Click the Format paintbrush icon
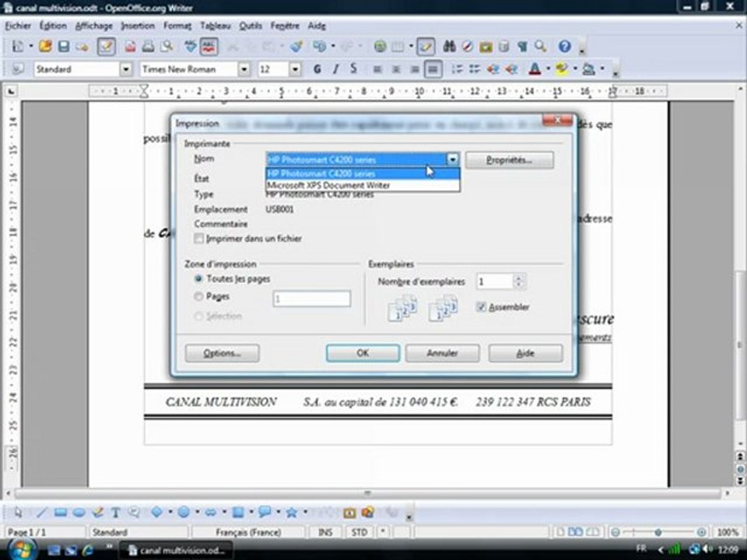Viewport: 747px width, 560px height. (297, 46)
